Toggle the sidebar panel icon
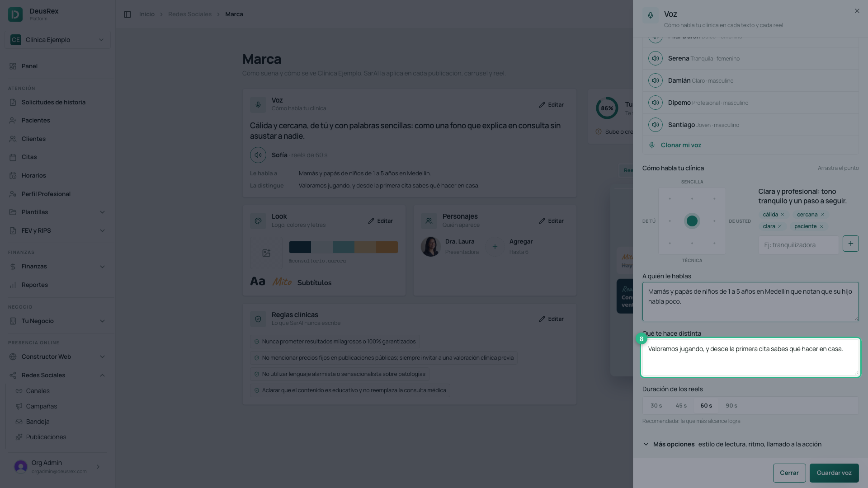 [127, 14]
